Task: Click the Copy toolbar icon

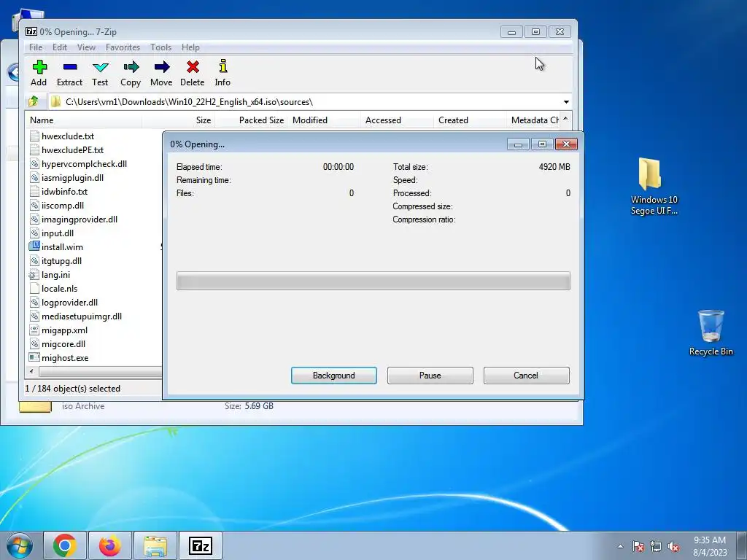Action: tap(131, 67)
